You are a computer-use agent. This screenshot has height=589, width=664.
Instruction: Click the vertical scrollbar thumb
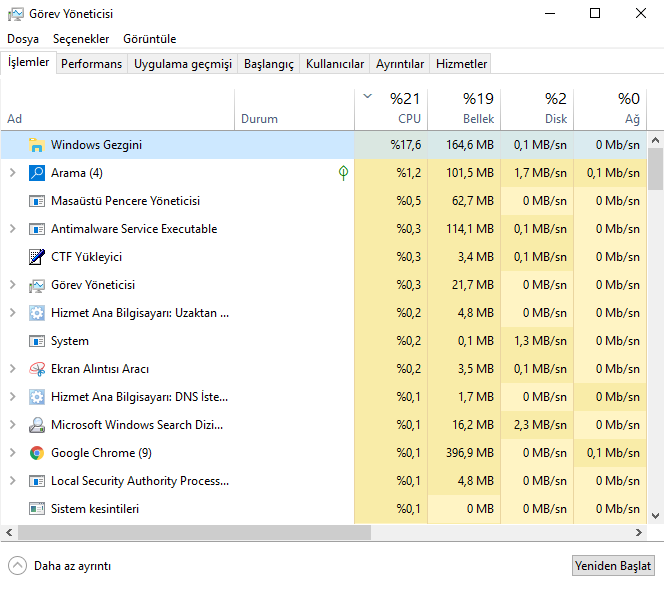(x=656, y=169)
